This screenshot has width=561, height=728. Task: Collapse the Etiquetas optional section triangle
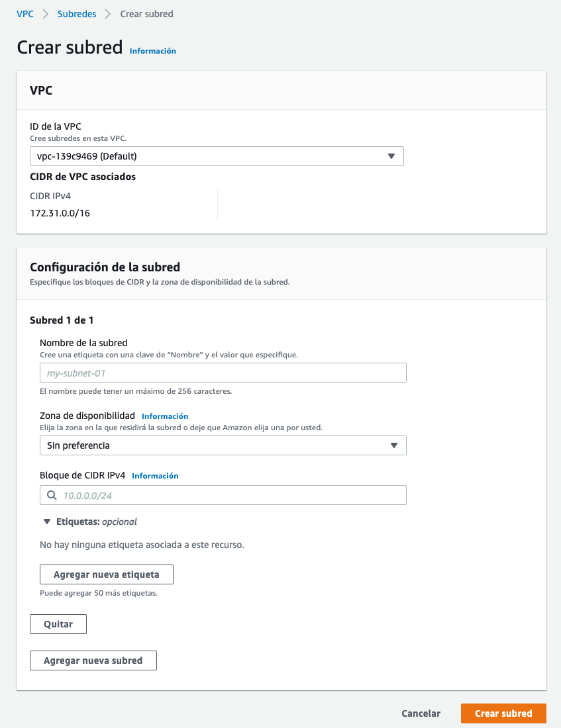(x=47, y=522)
